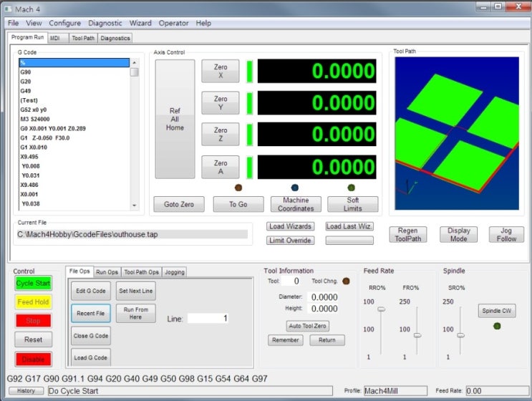
Task: Switch to the Diagnostics tab
Action: click(115, 38)
